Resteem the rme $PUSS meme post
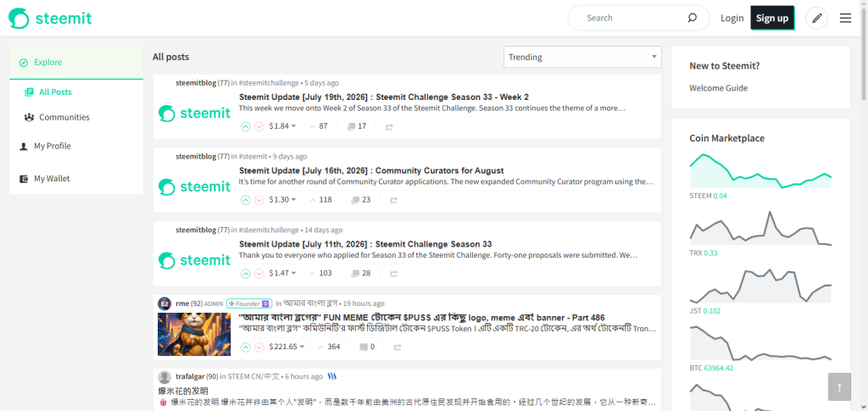The width and height of the screenshot is (868, 411). (x=398, y=347)
